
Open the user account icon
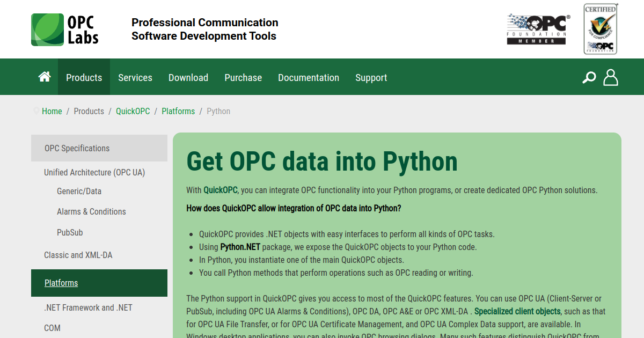[611, 77]
